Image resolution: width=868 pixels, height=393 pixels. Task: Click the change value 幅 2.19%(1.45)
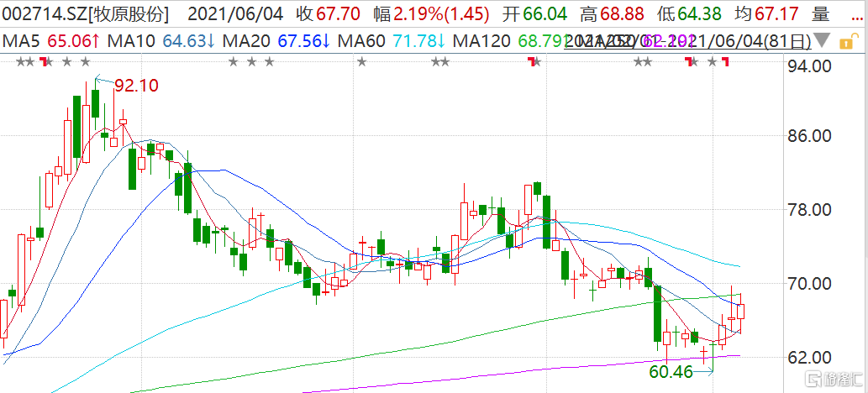(432, 13)
